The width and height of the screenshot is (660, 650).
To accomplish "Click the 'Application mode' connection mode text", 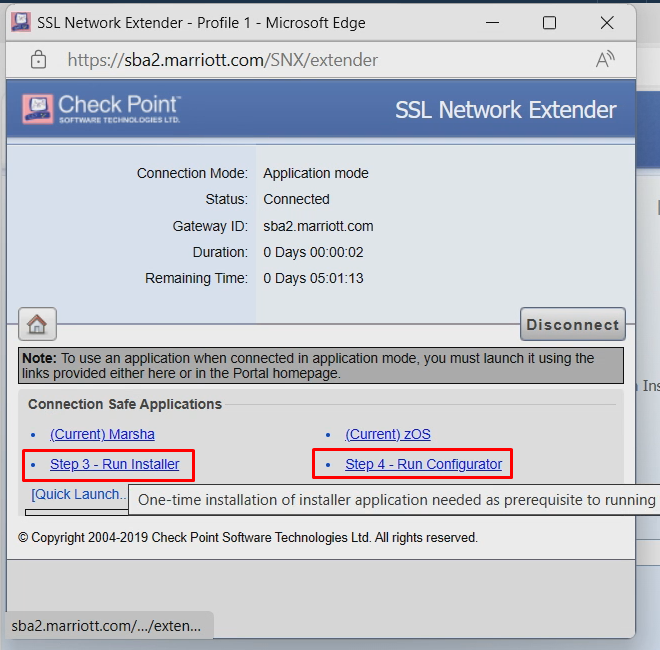I will coord(316,173).
